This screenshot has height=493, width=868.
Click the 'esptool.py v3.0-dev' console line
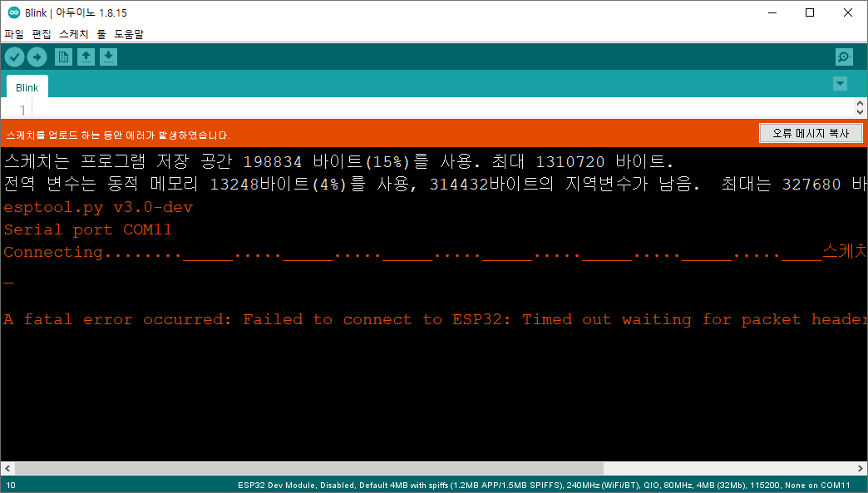(x=98, y=208)
